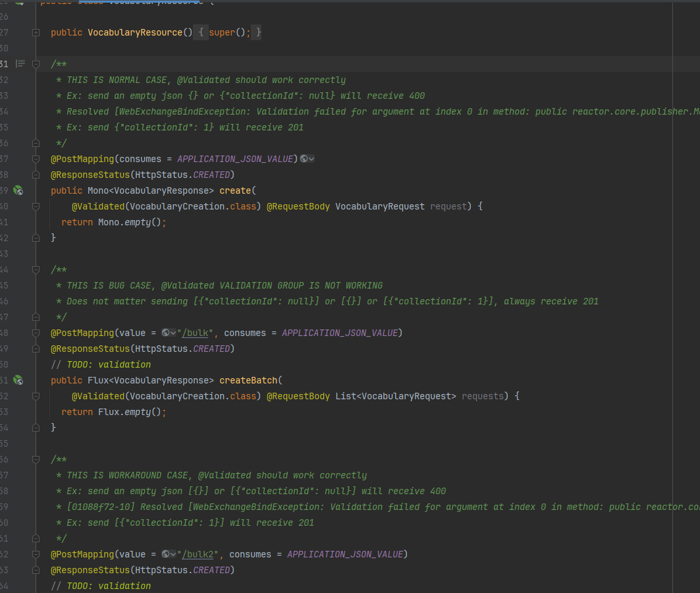Click "List<VocabularyRequest>" parameter type
The image size is (700, 593).
click(x=396, y=396)
